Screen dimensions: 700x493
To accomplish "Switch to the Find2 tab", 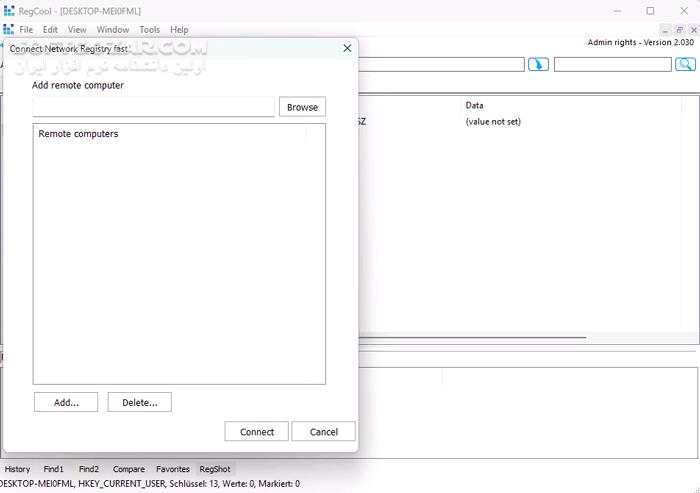I will tap(89, 469).
